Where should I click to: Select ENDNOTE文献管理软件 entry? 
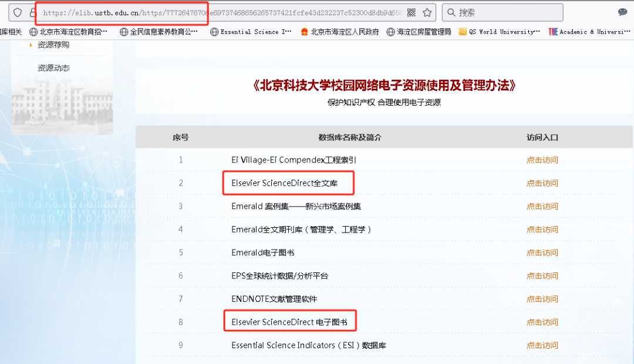tap(274, 299)
